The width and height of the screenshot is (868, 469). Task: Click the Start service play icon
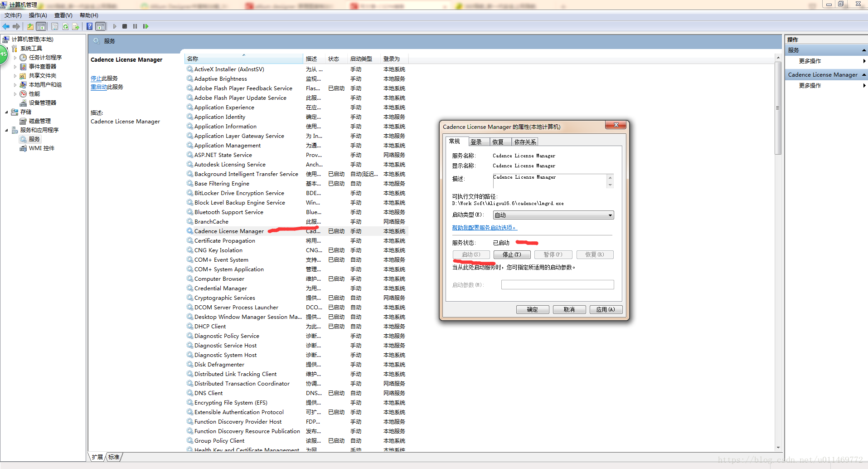(x=115, y=26)
